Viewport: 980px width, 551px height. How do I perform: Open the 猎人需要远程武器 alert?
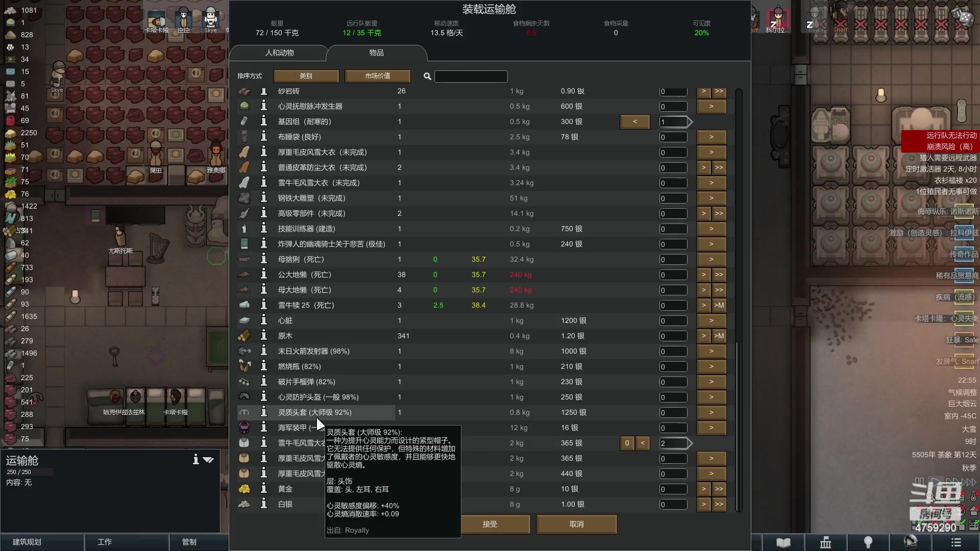tap(948, 158)
